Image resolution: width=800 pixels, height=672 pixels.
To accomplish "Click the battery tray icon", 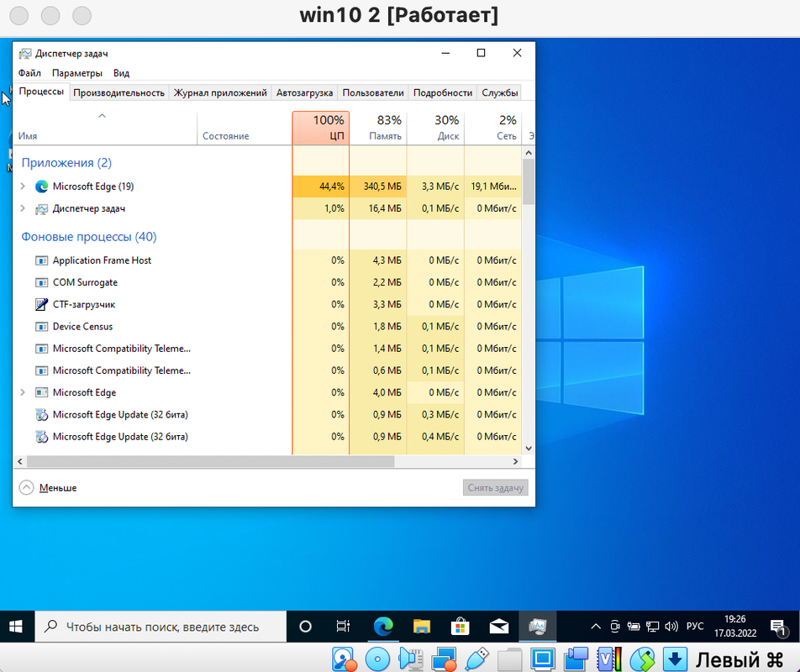I will [x=634, y=627].
